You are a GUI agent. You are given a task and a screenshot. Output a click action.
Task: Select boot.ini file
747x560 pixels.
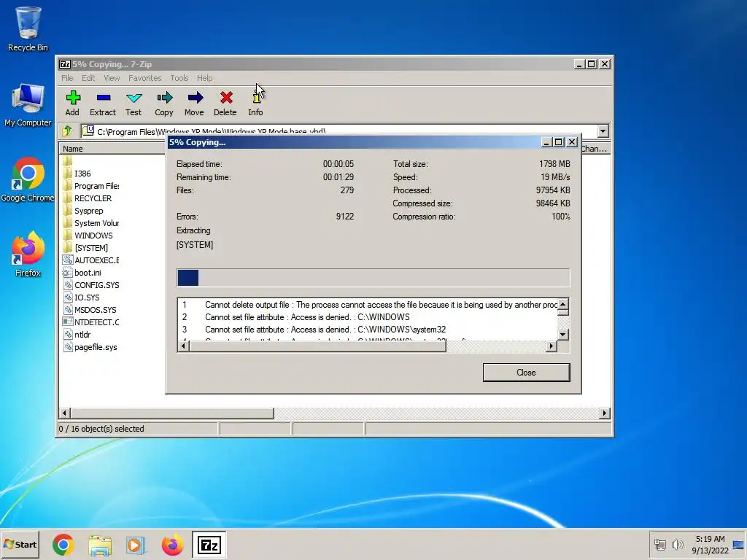tap(88, 273)
